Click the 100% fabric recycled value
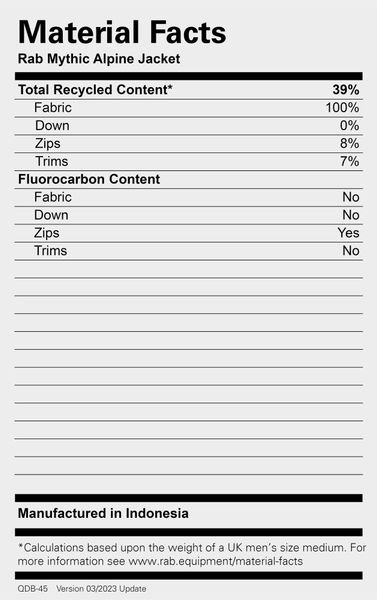The height and width of the screenshot is (600, 377). [342, 108]
